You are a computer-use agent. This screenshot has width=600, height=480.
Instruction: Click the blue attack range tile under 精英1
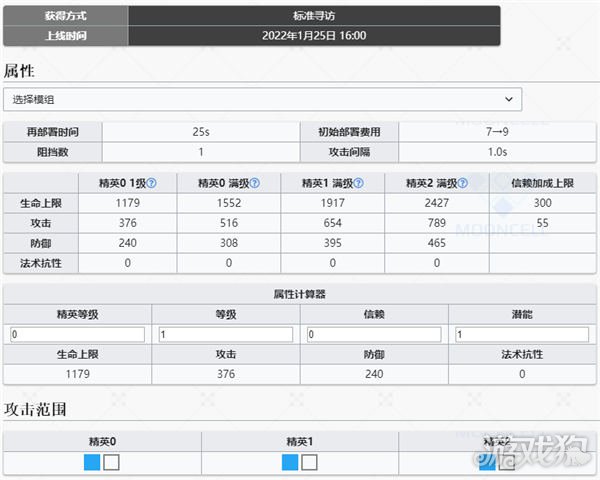tap(290, 462)
